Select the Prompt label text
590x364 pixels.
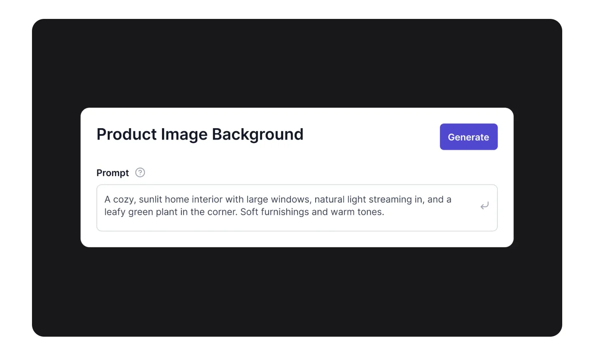(x=112, y=172)
